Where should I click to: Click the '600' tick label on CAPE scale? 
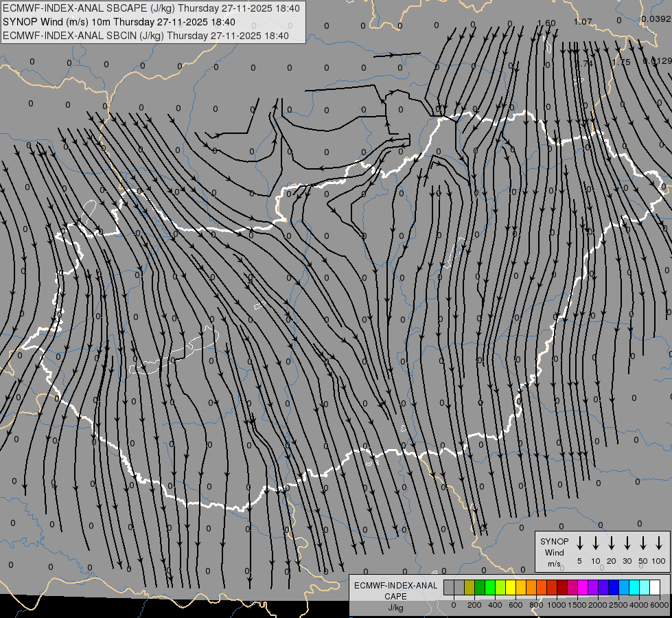(515, 605)
